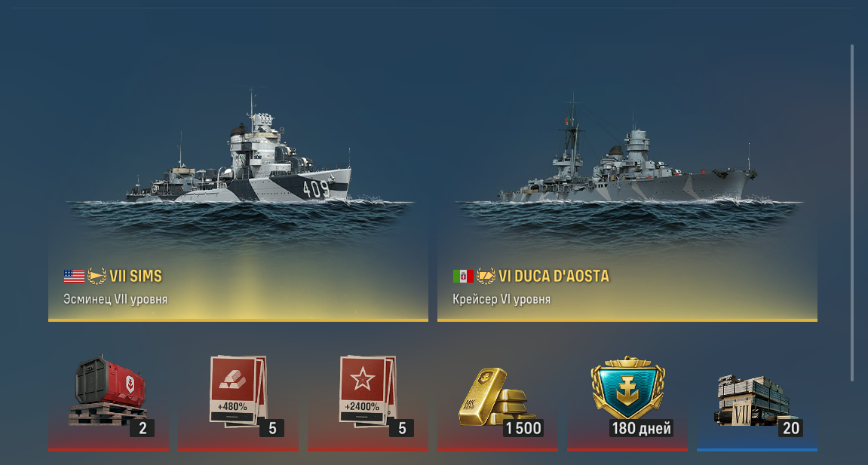Image resolution: width=868 pixels, height=465 pixels.
Task: Click the gold cruiser class emblem
Action: pyautogui.click(x=486, y=275)
